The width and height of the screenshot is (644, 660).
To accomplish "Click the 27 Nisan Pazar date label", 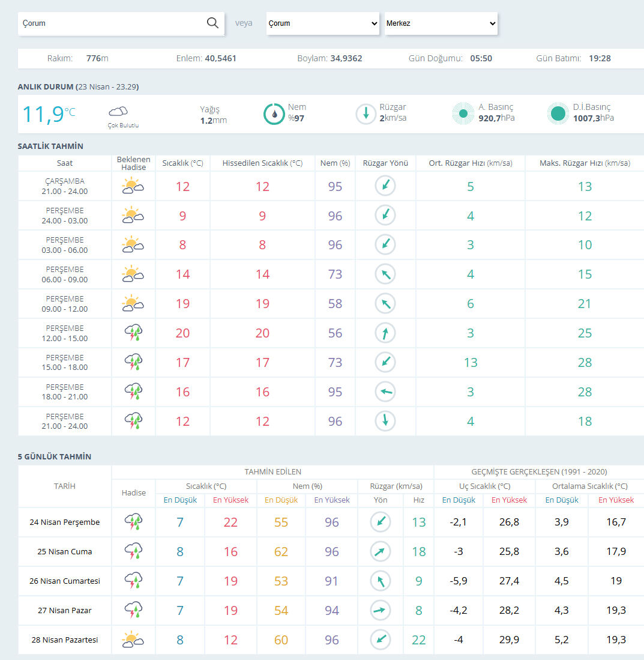I will pos(65,610).
